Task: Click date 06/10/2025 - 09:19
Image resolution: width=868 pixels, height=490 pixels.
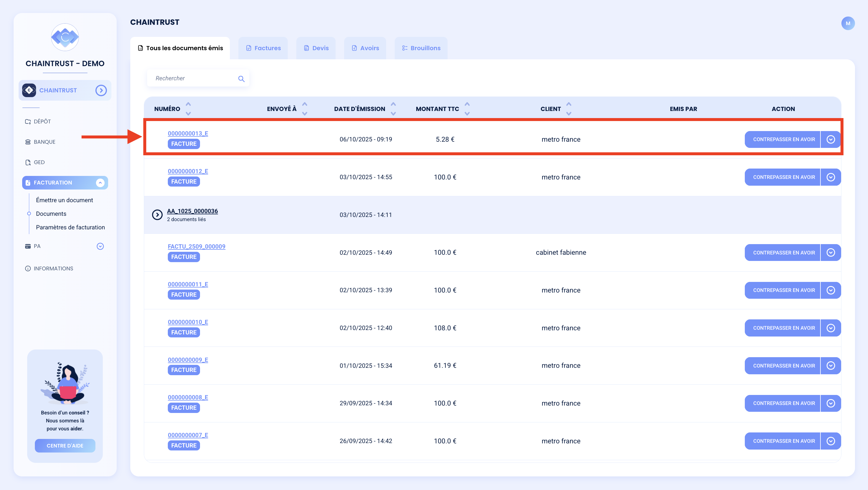Action: 365,139
